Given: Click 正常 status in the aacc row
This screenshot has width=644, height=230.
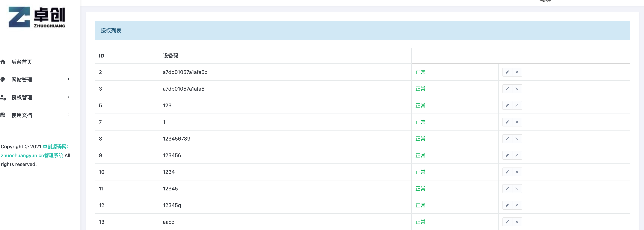Looking at the screenshot, I should point(421,222).
